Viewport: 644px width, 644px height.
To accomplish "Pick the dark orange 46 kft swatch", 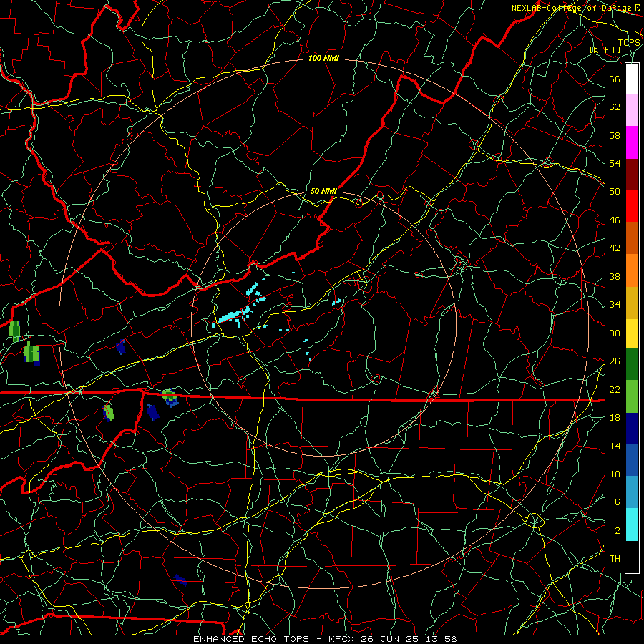I will coord(632,238).
